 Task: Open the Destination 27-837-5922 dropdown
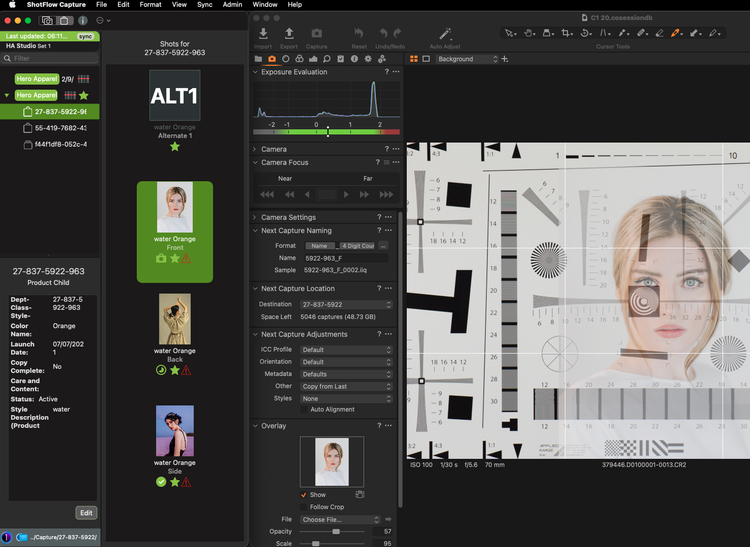(x=346, y=305)
